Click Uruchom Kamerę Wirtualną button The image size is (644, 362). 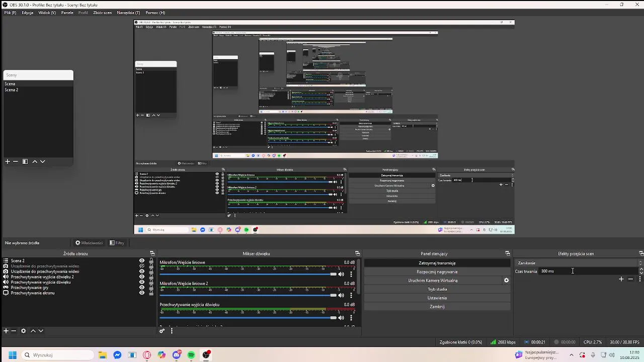[433, 281]
